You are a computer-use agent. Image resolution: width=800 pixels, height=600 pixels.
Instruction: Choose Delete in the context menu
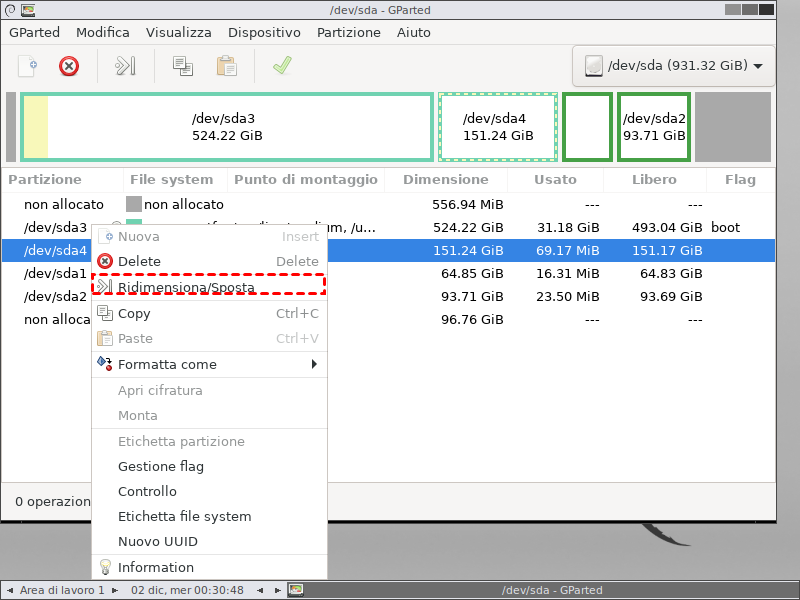209,261
